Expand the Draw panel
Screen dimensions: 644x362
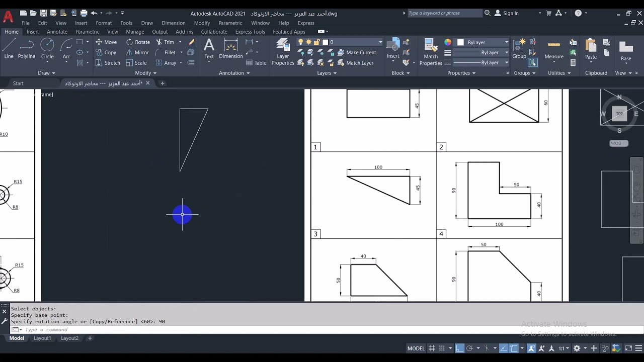pos(47,73)
